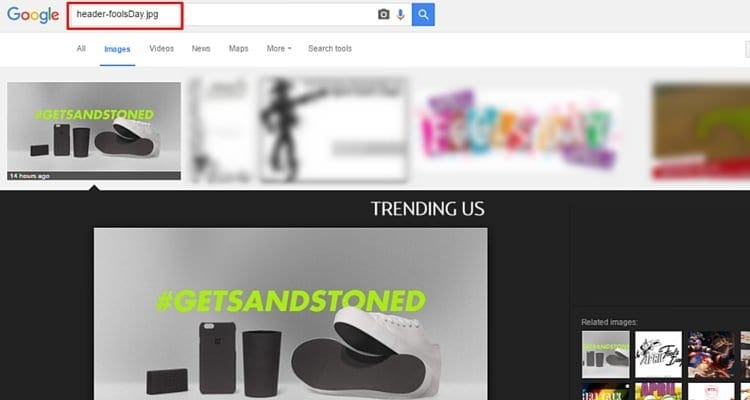Open the game characters related image
750x400 pixels.
tap(711, 355)
